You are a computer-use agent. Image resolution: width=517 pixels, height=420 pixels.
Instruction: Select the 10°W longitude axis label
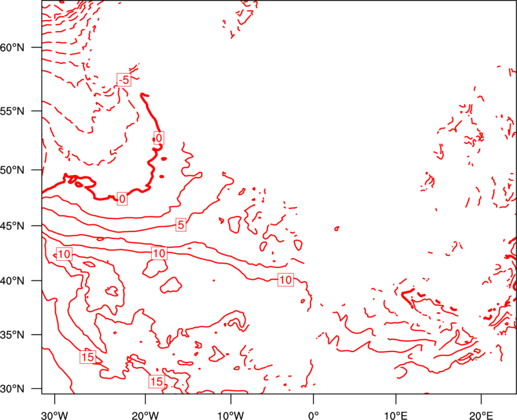(231, 415)
